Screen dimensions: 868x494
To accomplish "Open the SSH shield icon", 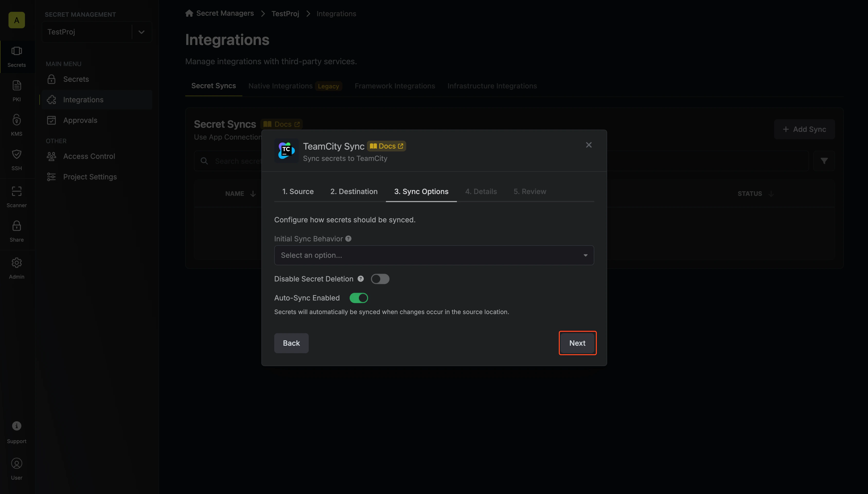I will pyautogui.click(x=17, y=154).
